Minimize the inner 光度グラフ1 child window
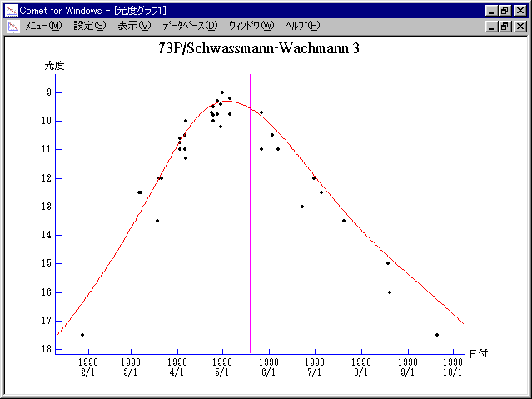The height and width of the screenshot is (399, 532). (x=492, y=26)
